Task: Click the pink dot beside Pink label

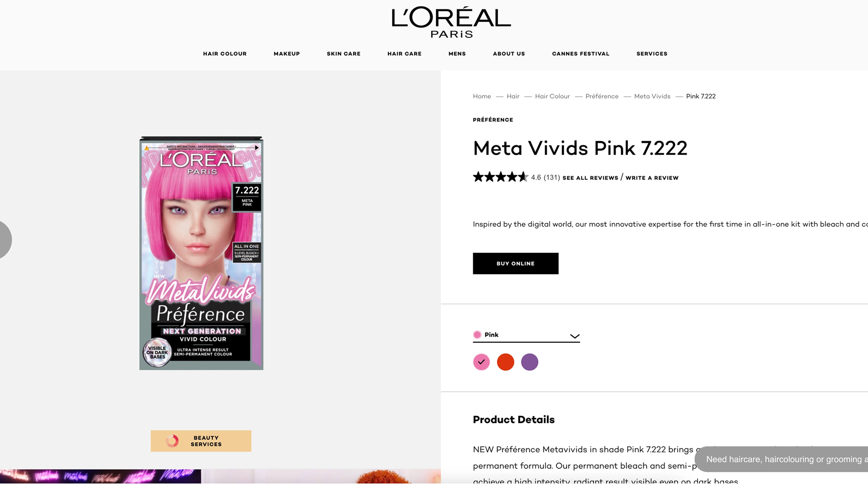Action: pyautogui.click(x=477, y=335)
